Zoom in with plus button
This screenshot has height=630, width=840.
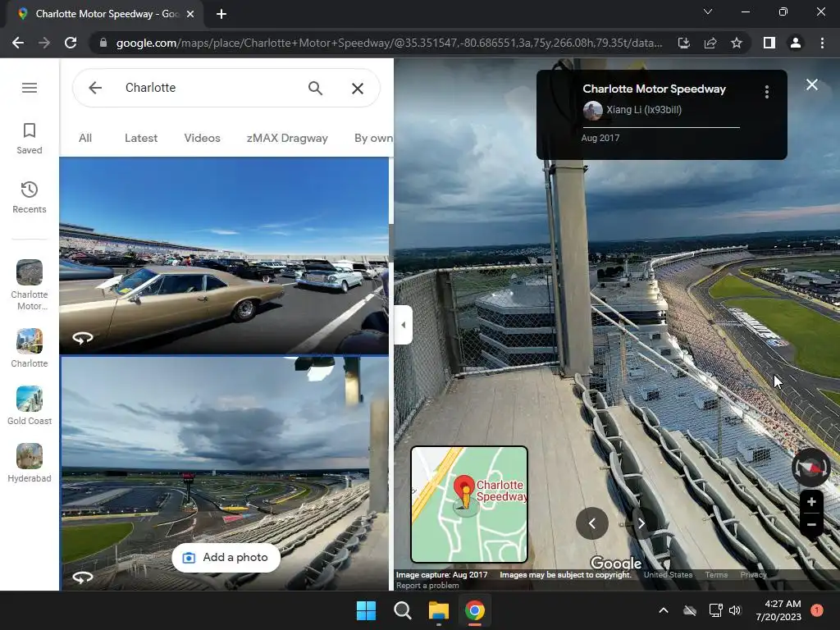pyautogui.click(x=811, y=502)
